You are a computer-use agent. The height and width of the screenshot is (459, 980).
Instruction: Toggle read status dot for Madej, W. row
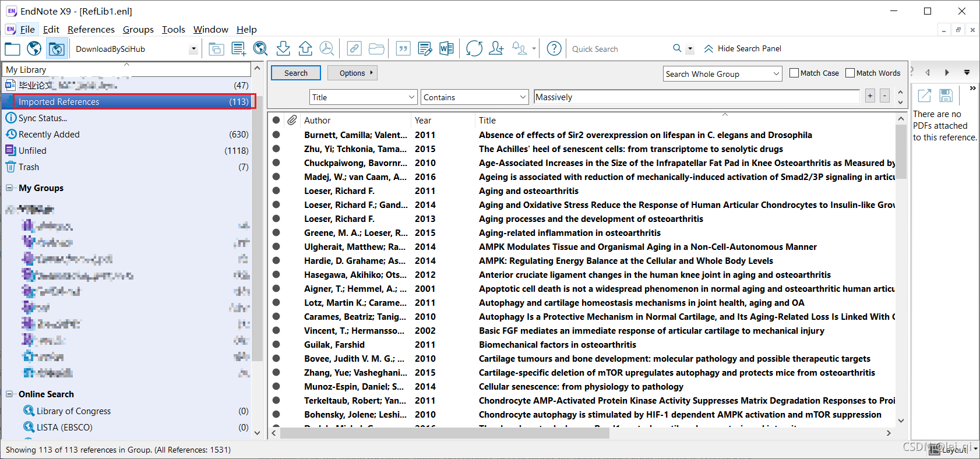276,176
